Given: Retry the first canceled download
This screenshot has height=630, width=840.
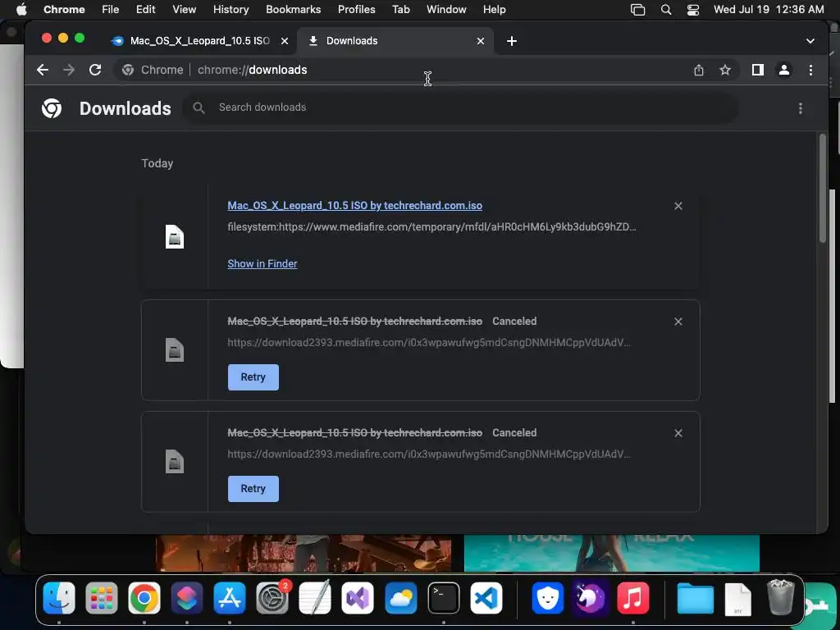Looking at the screenshot, I should (x=253, y=377).
